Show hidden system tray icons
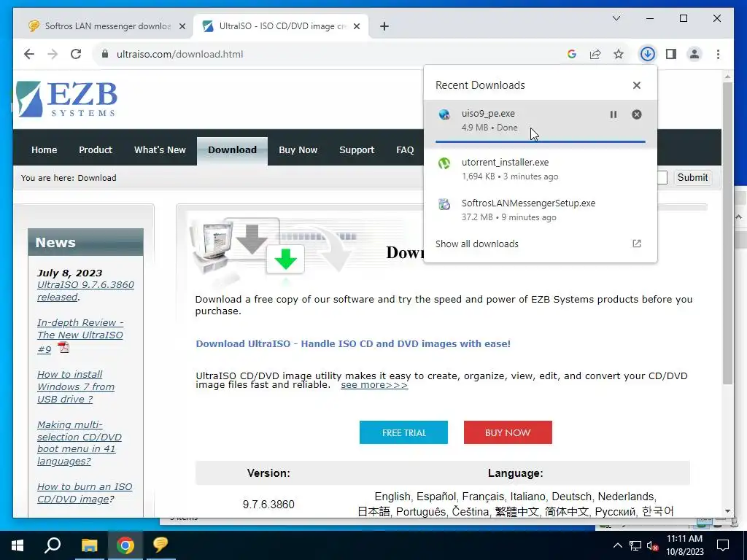Image resolution: width=747 pixels, height=560 pixels. tap(617, 545)
